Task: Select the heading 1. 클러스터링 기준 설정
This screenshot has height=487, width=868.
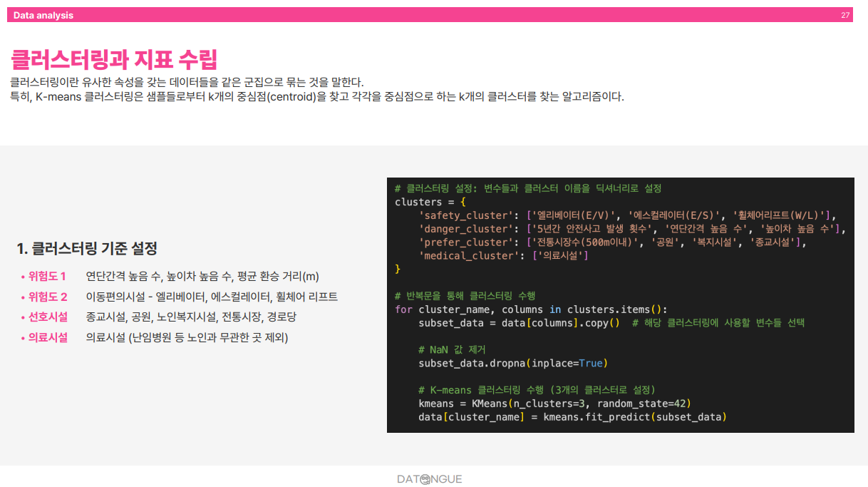Action: (87, 249)
